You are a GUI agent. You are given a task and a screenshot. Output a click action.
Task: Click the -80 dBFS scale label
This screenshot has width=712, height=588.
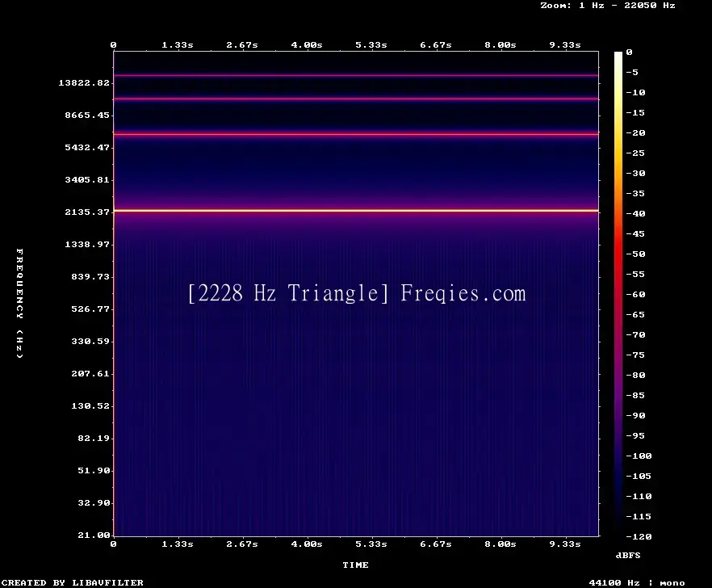pos(635,376)
